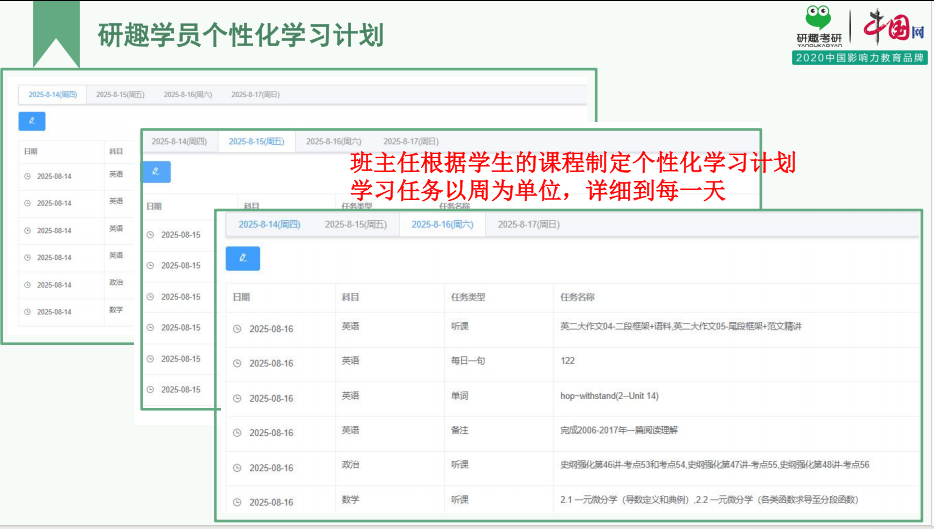Screen dimensions: 934x529
Task: Click the task name beginning 英二大作文04
Action: pyautogui.click(x=681, y=326)
